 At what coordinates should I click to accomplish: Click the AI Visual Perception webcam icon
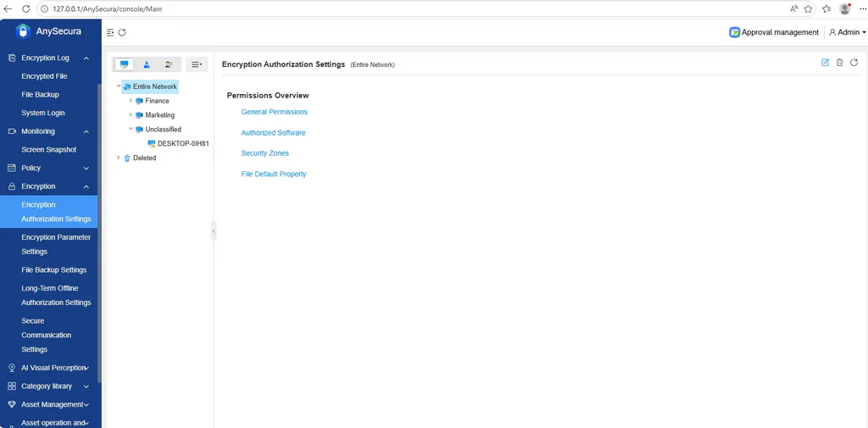pos(12,368)
